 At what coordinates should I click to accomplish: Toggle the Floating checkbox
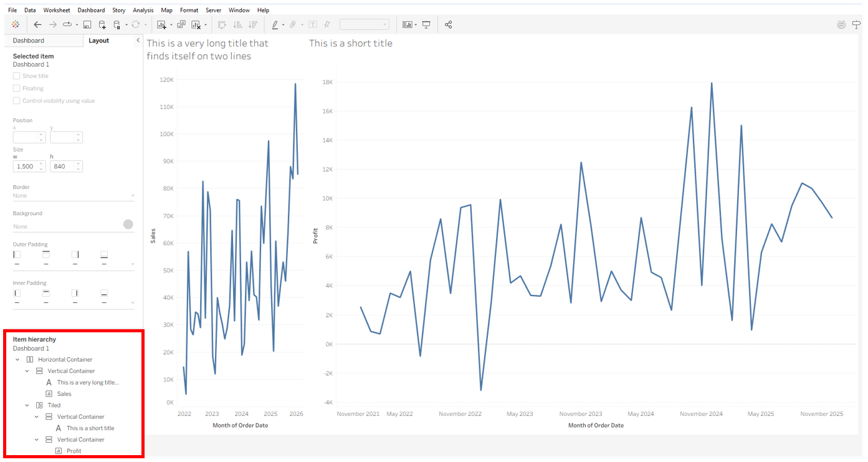point(17,89)
